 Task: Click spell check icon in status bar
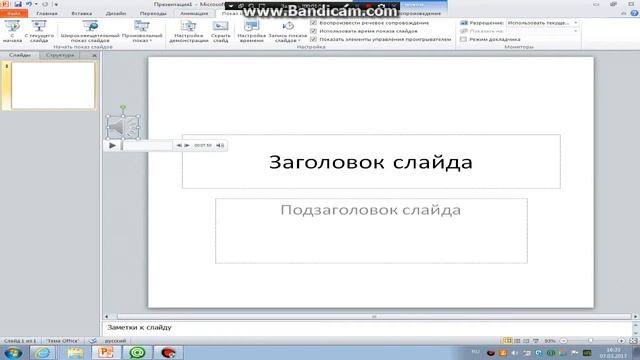pos(93,340)
